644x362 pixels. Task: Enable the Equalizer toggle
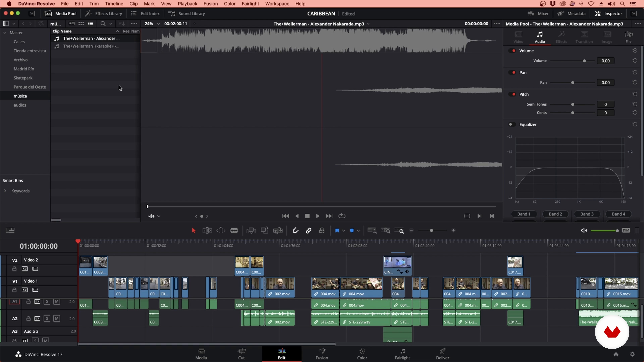click(x=512, y=124)
